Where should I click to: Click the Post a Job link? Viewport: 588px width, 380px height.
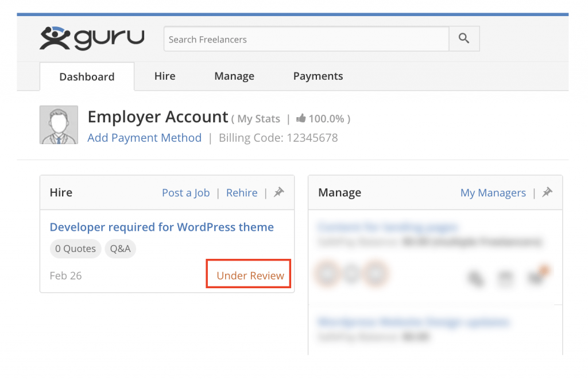(x=185, y=193)
